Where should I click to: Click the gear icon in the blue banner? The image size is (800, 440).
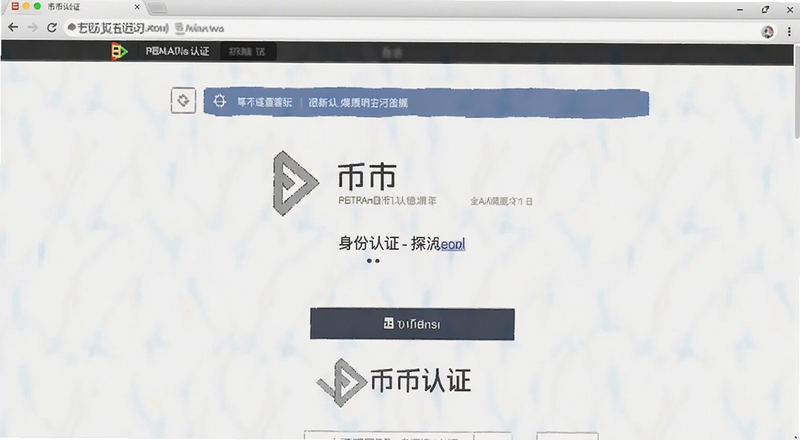click(219, 101)
